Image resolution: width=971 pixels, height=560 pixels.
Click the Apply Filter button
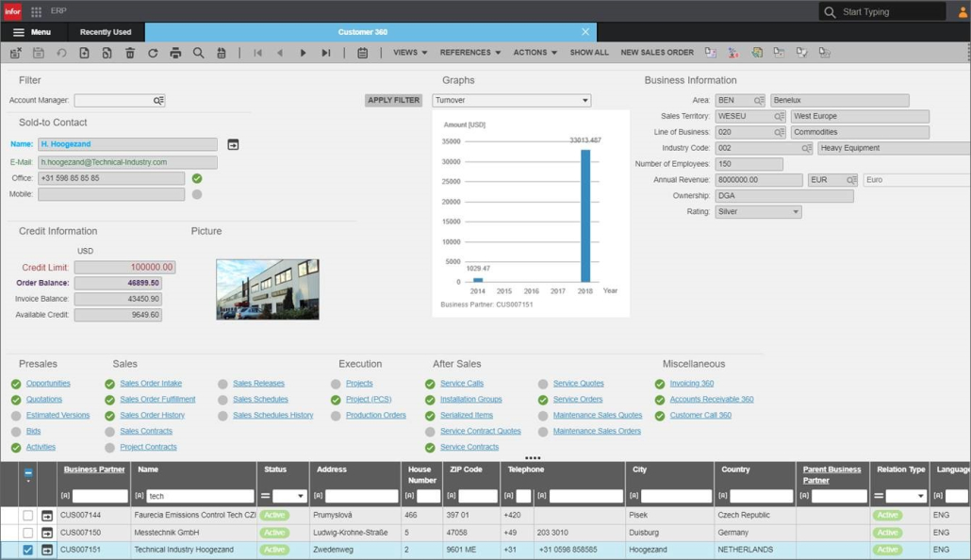(393, 100)
